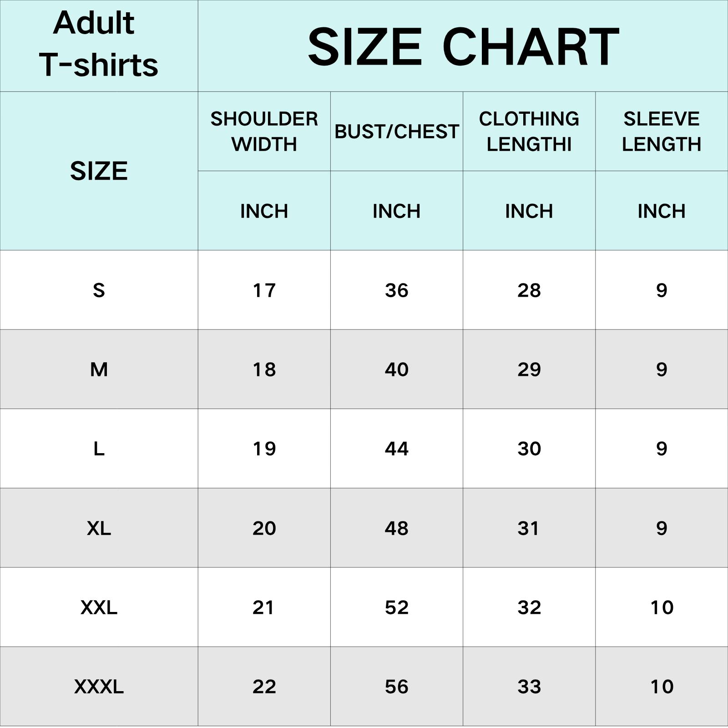728x728 pixels.
Task: Select the XXXL size row label
Action: (99, 687)
